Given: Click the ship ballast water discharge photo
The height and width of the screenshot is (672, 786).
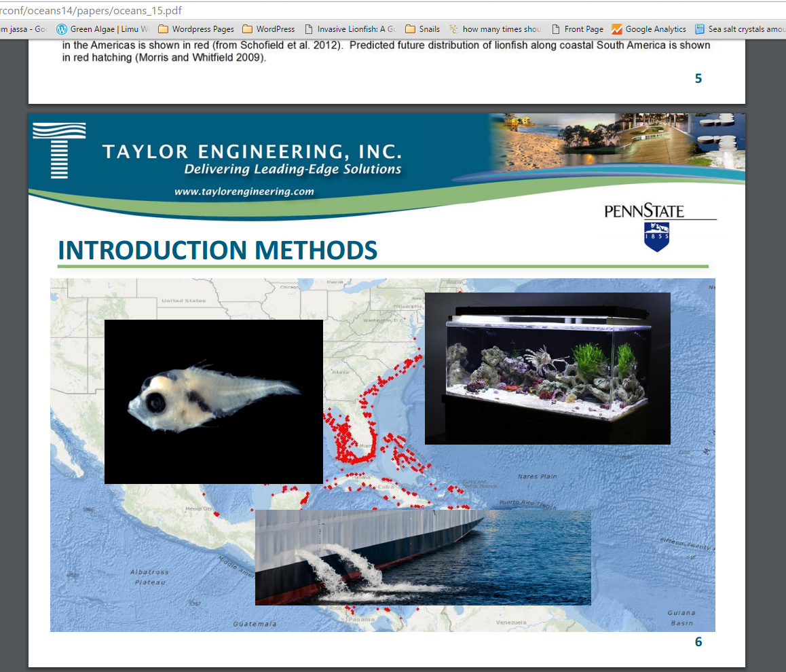Looking at the screenshot, I should tap(423, 557).
